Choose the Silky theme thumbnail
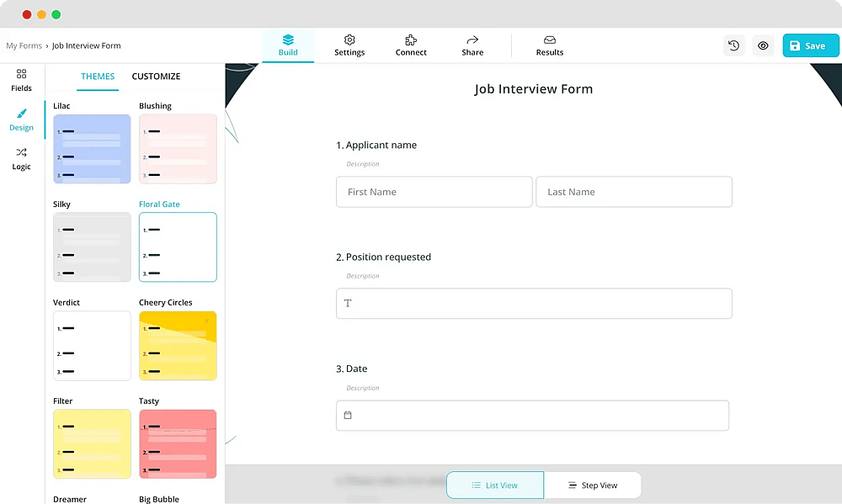The height and width of the screenshot is (504, 842). tap(92, 247)
